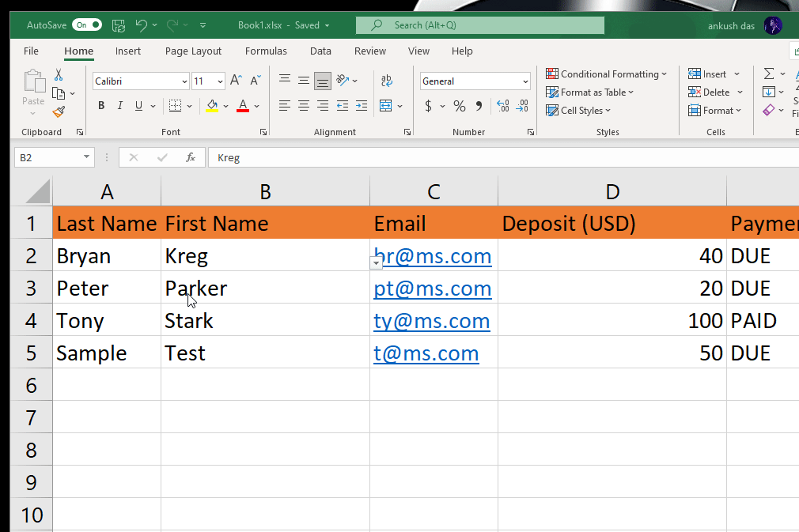Switch to the Insert tab
Image resolution: width=799 pixels, height=532 pixels.
tap(128, 51)
